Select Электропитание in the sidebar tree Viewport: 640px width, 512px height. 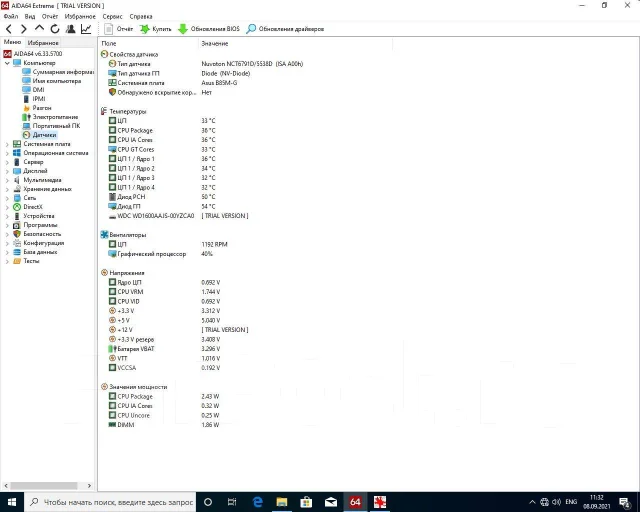click(x=55, y=117)
